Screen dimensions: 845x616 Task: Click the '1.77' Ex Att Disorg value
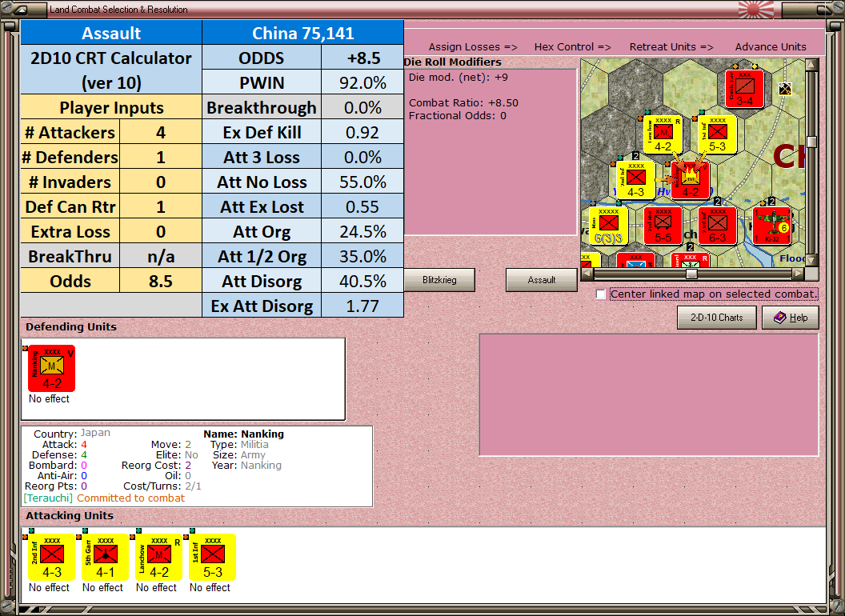tap(362, 306)
